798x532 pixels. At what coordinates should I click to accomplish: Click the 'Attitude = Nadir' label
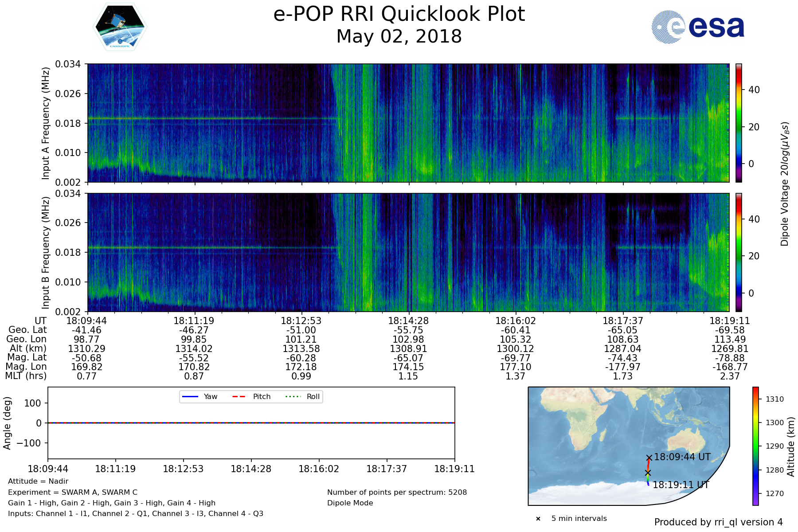(38, 481)
